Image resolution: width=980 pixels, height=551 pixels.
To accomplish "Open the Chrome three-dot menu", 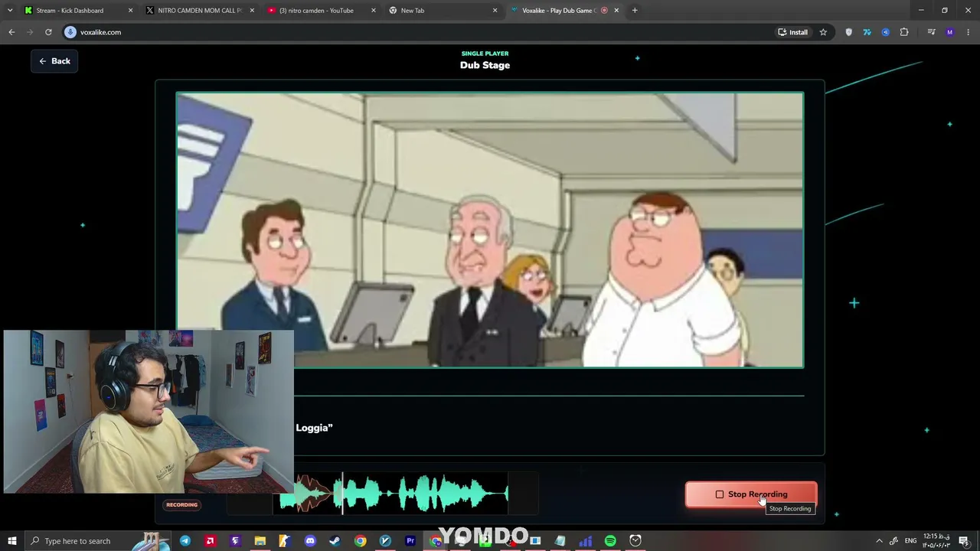I will [x=969, y=32].
